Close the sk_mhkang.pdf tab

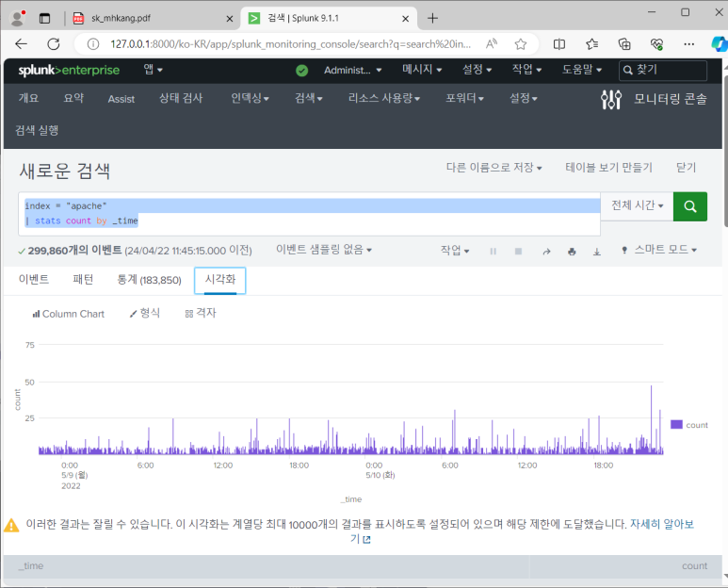click(230, 19)
